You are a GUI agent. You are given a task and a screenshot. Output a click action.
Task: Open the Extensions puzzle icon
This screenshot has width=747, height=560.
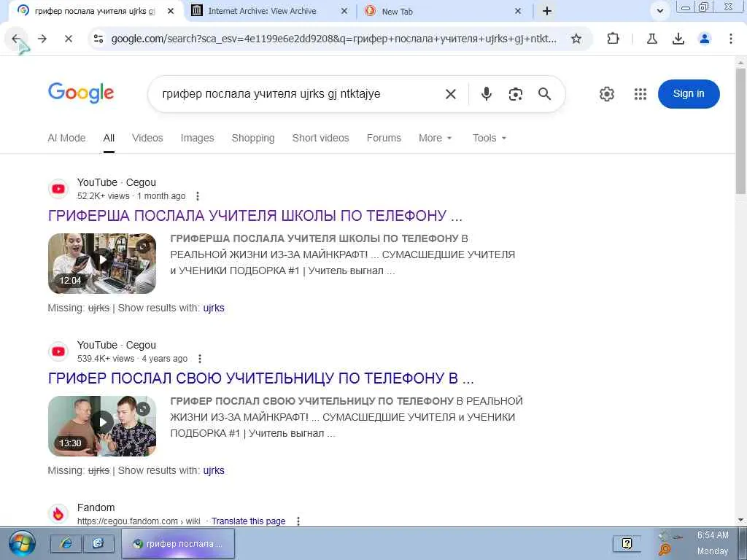(613, 39)
